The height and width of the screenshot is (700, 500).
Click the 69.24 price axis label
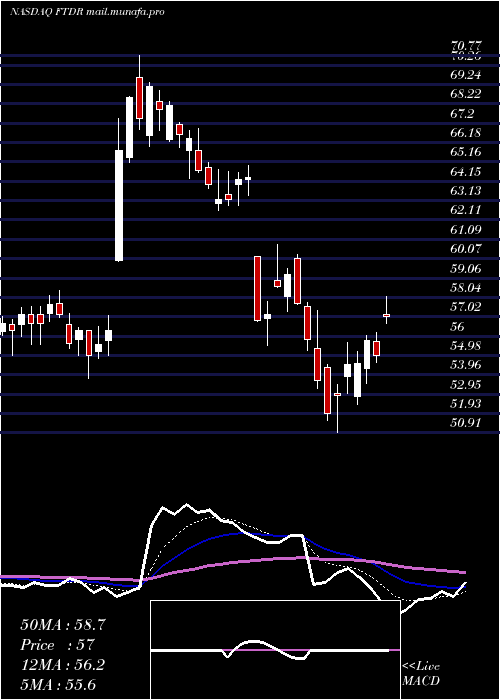466,75
